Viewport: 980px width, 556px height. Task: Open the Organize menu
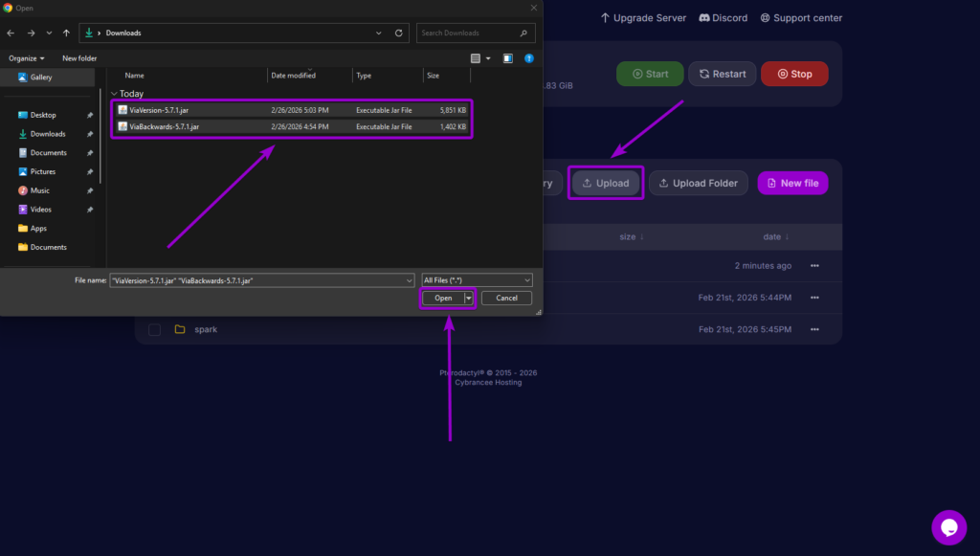(x=26, y=57)
